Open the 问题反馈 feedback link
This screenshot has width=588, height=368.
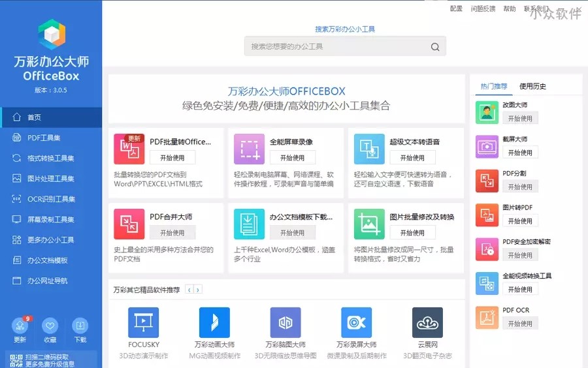pyautogui.click(x=483, y=8)
